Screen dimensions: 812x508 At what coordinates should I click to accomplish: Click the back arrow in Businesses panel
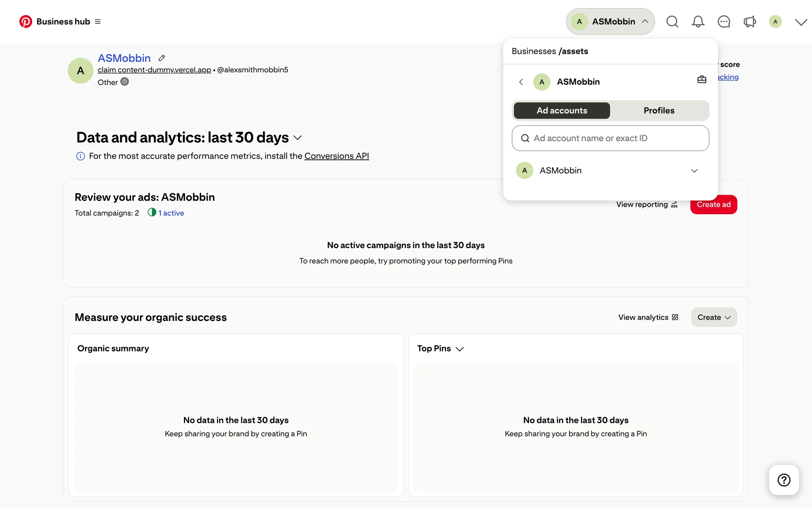[521, 82]
